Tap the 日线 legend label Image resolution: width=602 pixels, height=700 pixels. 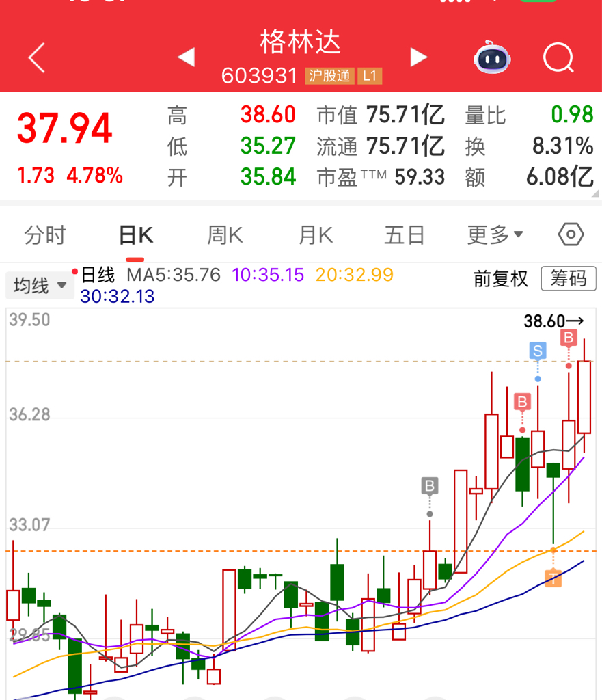[x=98, y=275]
